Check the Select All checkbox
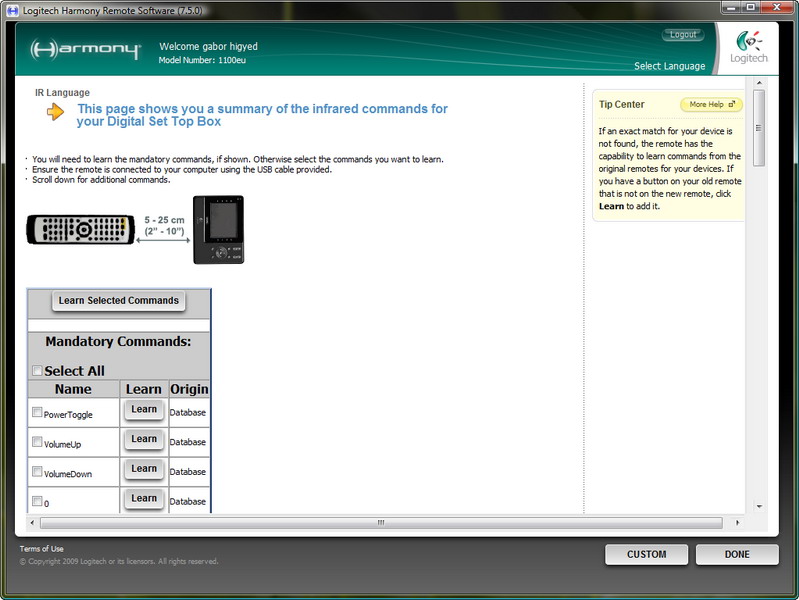Viewport: 799px width, 600px height. (37, 371)
